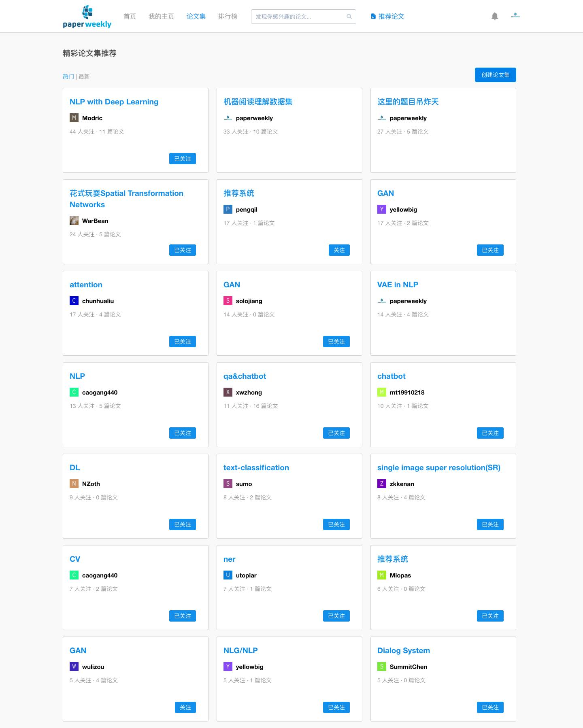This screenshot has height=728, width=583.
Task: Click utopiar's U avatar icon
Action: 228,575
